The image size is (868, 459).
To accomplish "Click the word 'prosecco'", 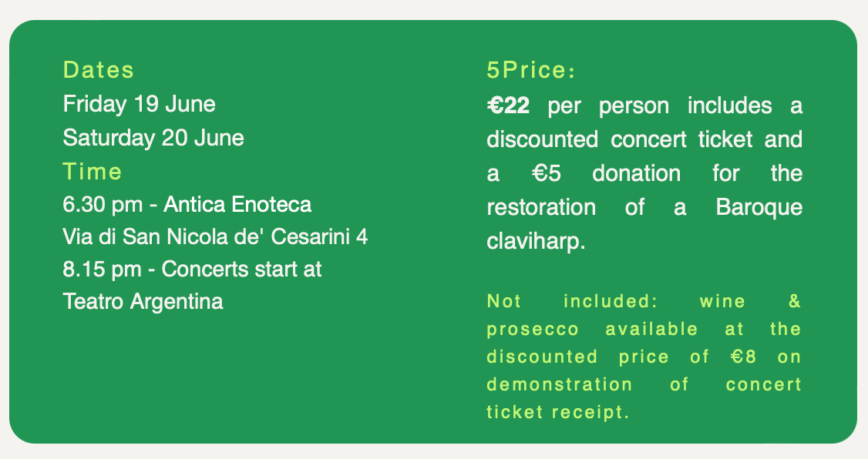I will [533, 329].
